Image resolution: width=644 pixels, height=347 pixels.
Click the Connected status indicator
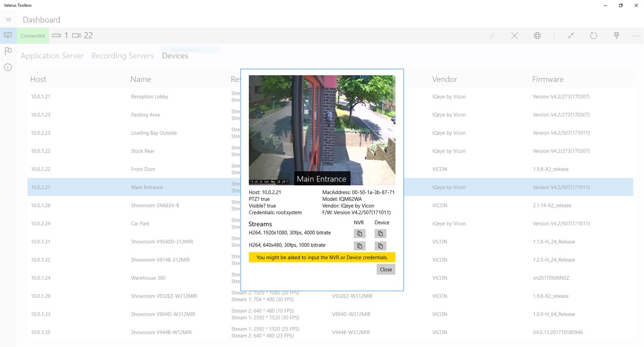[x=32, y=35]
